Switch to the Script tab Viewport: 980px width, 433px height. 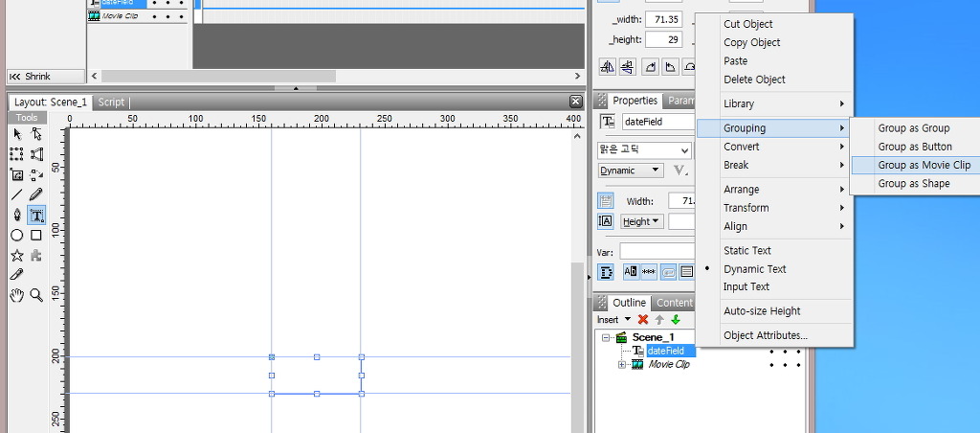111,102
